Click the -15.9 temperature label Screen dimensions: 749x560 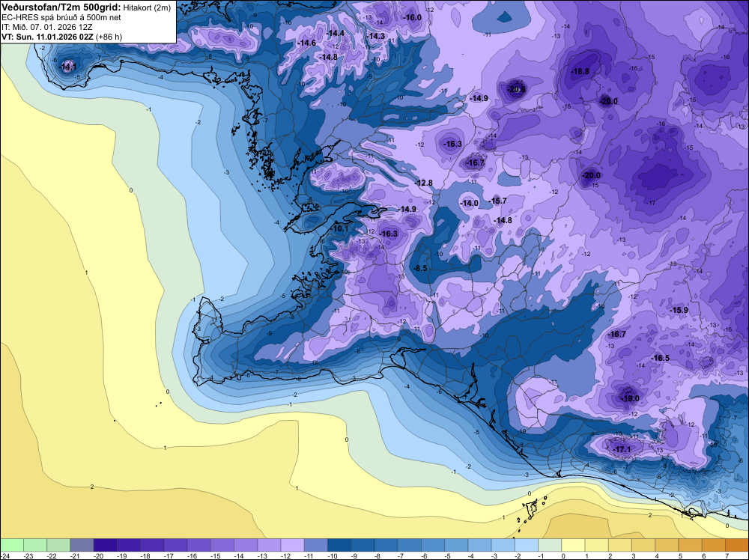(679, 310)
